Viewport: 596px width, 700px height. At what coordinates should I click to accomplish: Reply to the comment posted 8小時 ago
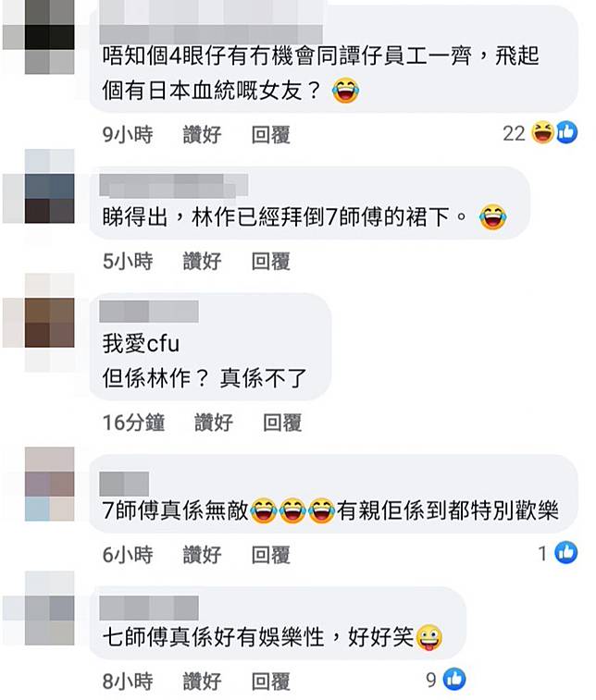click(271, 682)
